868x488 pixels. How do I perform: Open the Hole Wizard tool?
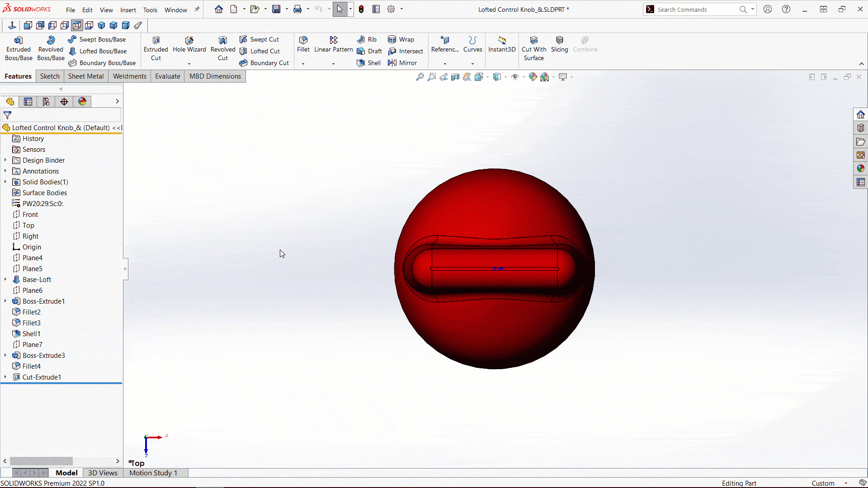[189, 45]
